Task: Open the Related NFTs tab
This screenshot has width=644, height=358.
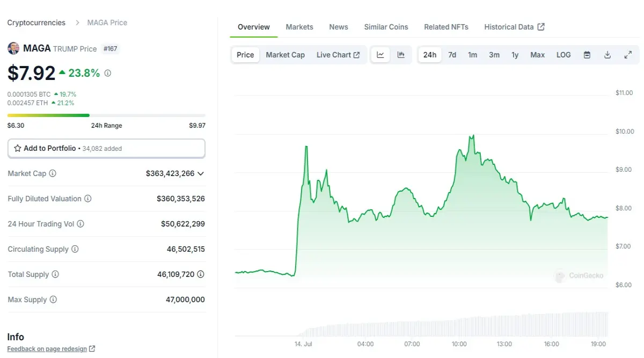Action: 447,27
